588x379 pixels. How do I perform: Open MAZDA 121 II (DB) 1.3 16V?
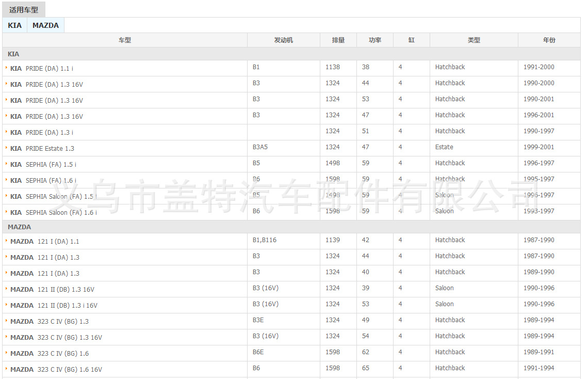[x=52, y=290]
